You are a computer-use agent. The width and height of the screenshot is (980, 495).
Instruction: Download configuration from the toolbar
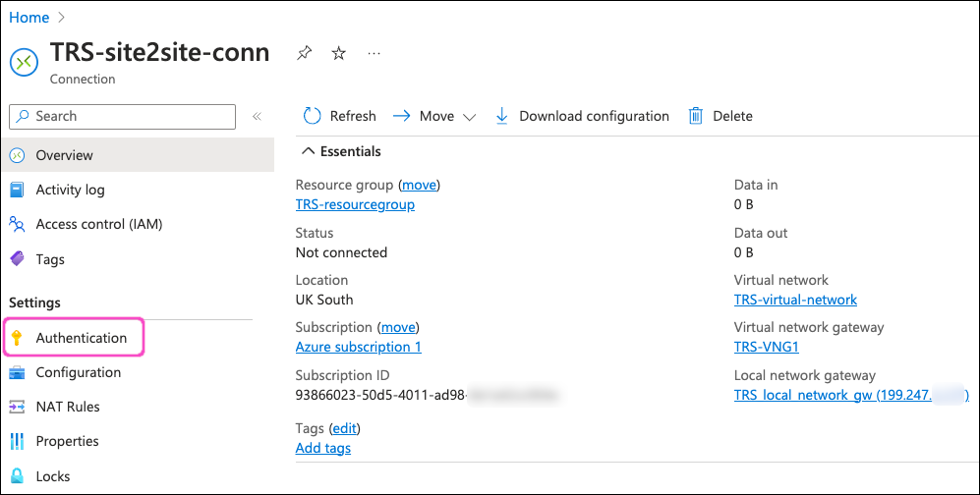[x=582, y=116]
